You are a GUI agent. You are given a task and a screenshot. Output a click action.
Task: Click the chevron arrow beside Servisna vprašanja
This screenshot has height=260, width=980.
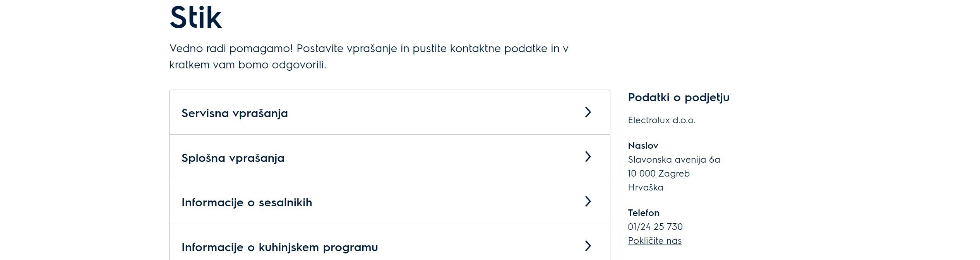[x=588, y=112]
